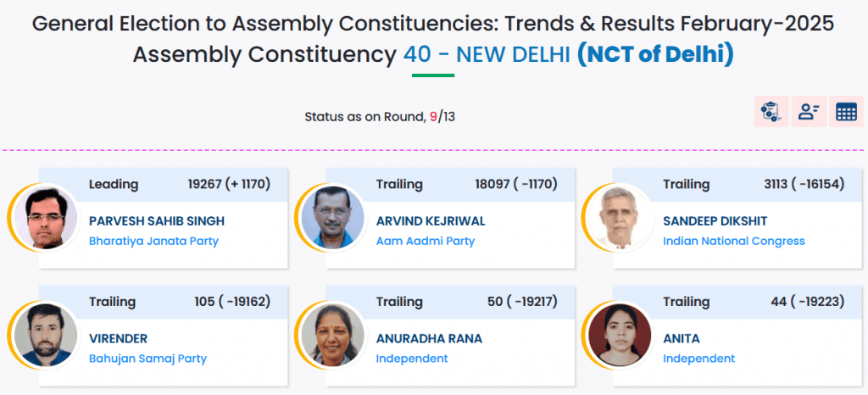
Task: Click the PARVESH SAHIB SINGH name
Action: [x=157, y=221]
